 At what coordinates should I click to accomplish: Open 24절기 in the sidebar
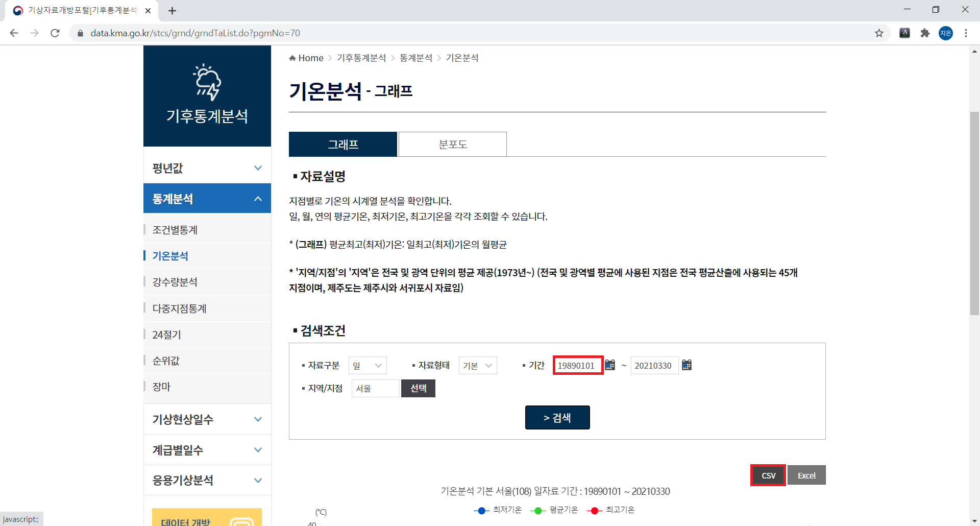(x=167, y=334)
